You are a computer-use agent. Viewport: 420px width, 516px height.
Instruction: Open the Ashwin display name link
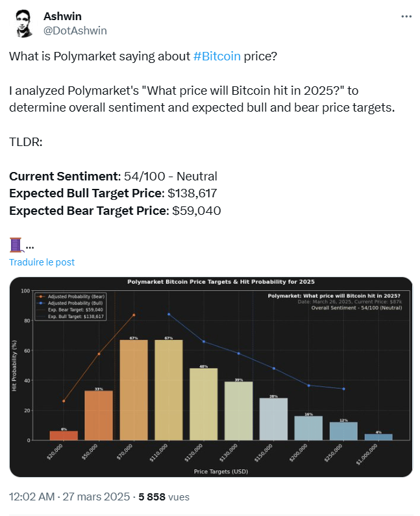[x=62, y=16]
